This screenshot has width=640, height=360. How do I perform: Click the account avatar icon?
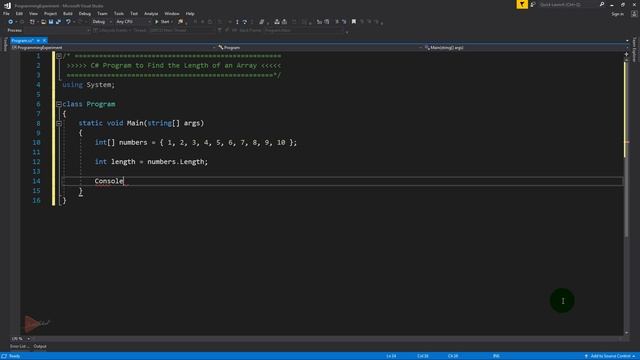(x=634, y=14)
